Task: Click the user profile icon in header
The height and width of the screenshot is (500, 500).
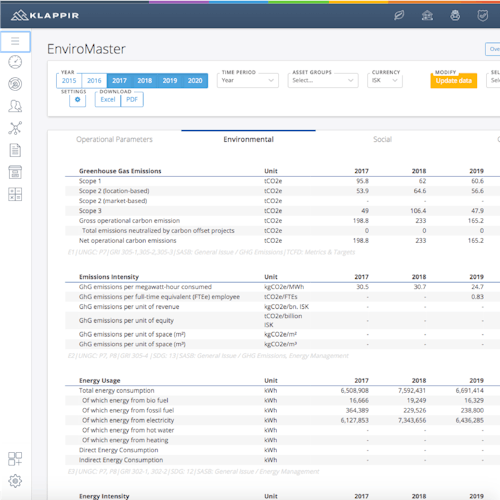Action: click(455, 15)
